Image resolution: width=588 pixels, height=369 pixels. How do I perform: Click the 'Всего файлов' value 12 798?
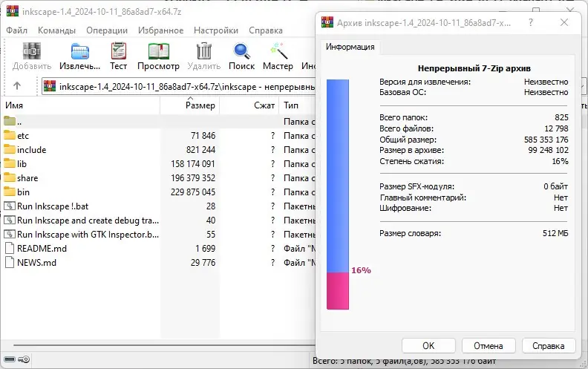(556, 128)
